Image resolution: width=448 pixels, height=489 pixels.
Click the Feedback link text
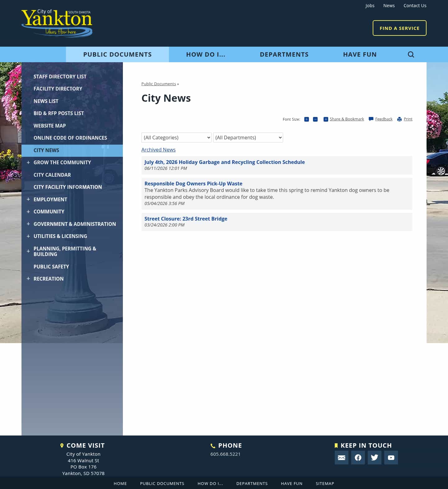[384, 119]
